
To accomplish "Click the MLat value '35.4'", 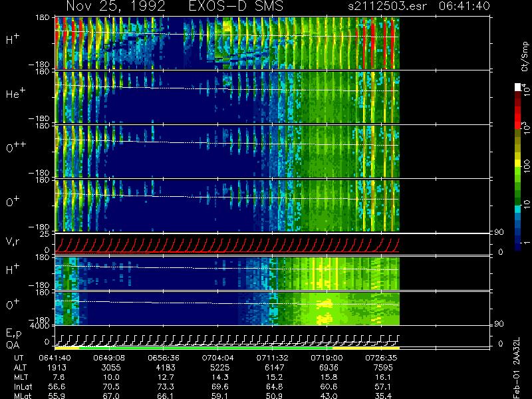I will pyautogui.click(x=383, y=396).
